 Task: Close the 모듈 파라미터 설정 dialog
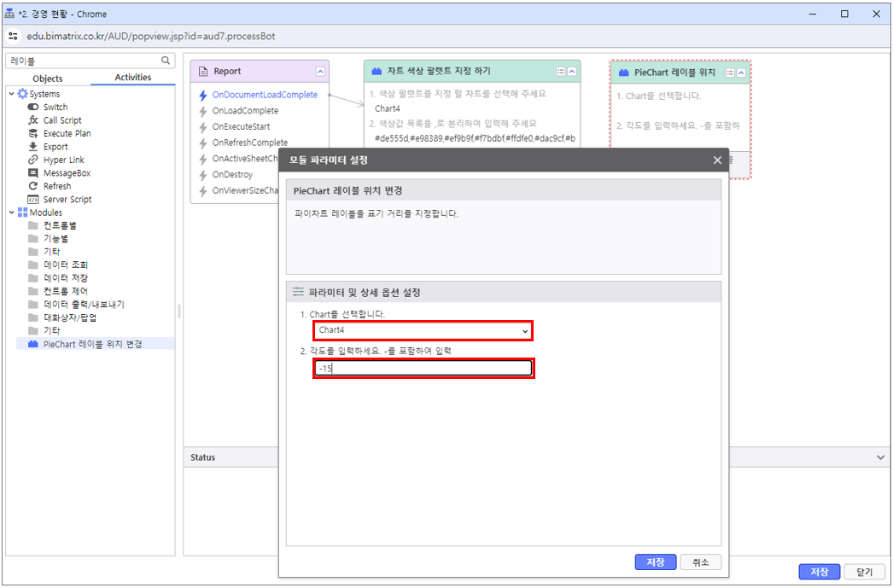tap(717, 160)
